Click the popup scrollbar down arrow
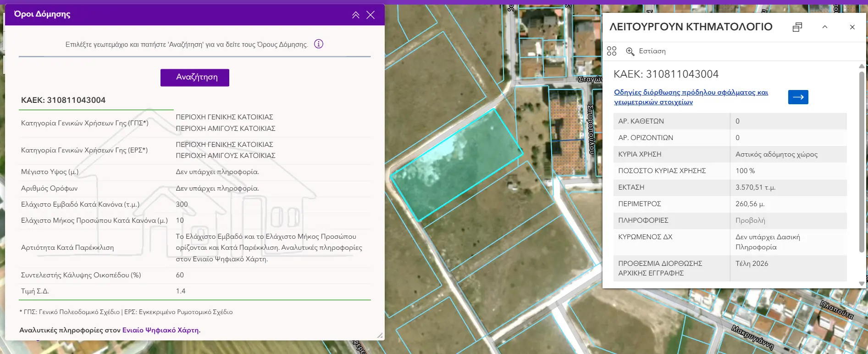 point(862,284)
